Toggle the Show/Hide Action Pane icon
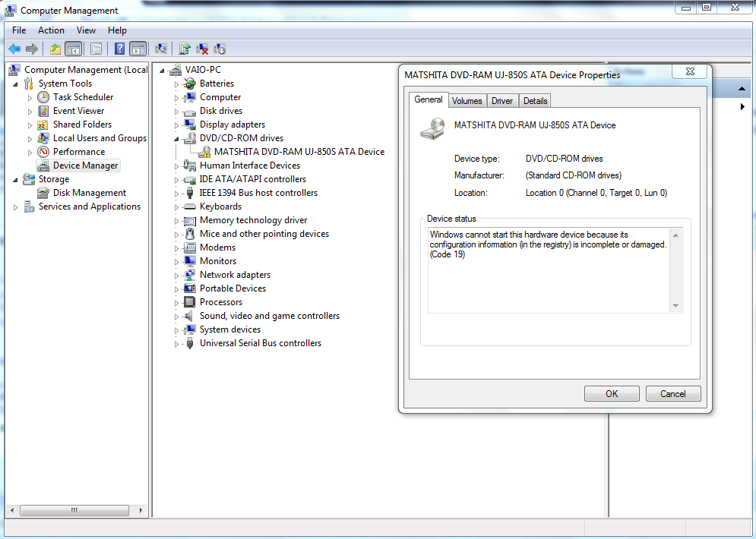 click(138, 49)
